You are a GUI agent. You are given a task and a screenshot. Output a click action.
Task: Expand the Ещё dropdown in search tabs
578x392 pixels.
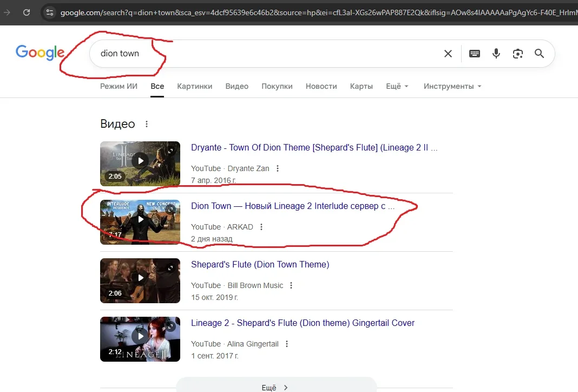[x=397, y=86]
